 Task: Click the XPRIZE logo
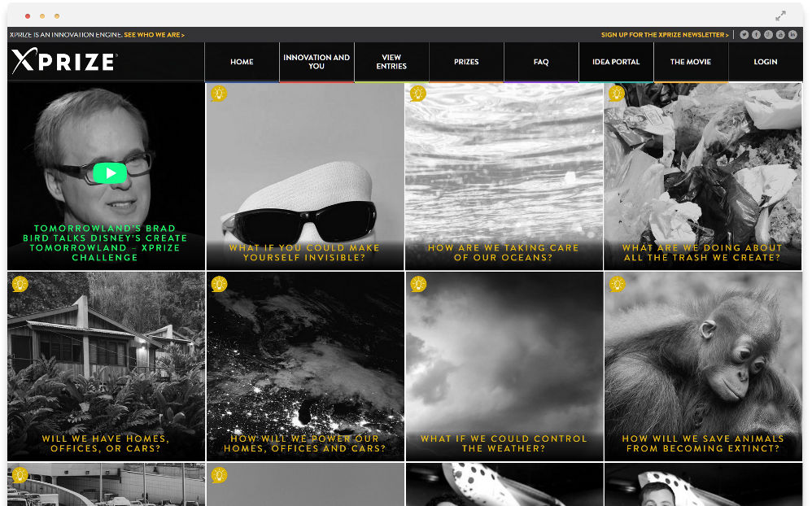click(64, 62)
